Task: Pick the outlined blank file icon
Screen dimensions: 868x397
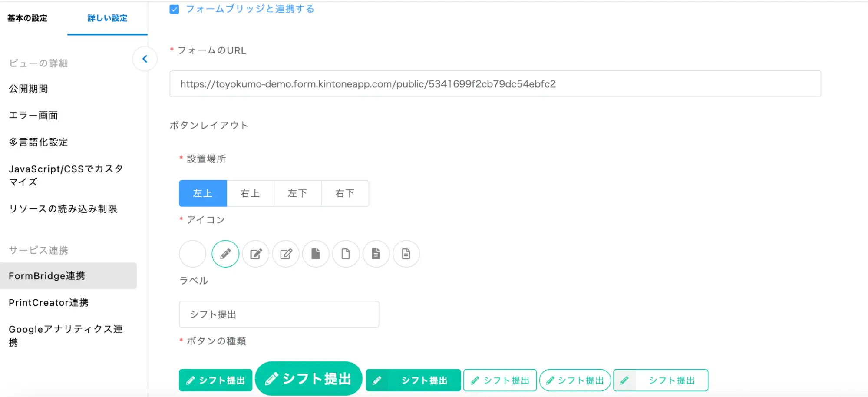Action: point(346,254)
